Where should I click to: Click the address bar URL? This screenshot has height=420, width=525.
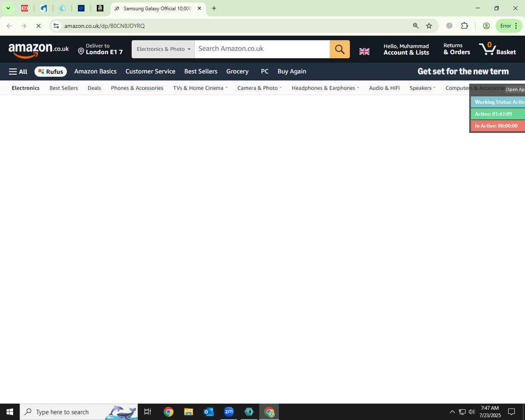pyautogui.click(x=105, y=26)
